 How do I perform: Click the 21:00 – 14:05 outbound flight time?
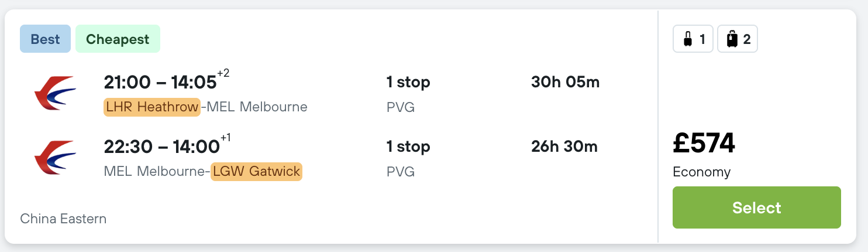click(x=160, y=83)
